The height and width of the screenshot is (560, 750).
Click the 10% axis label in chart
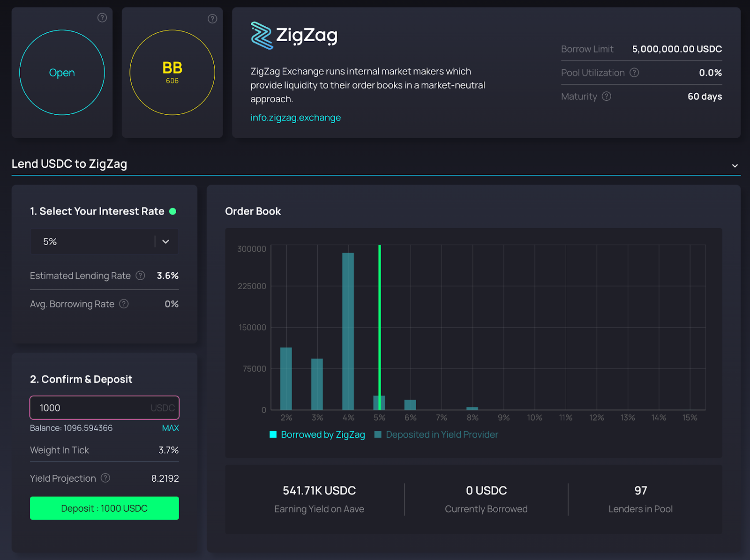coord(534,418)
